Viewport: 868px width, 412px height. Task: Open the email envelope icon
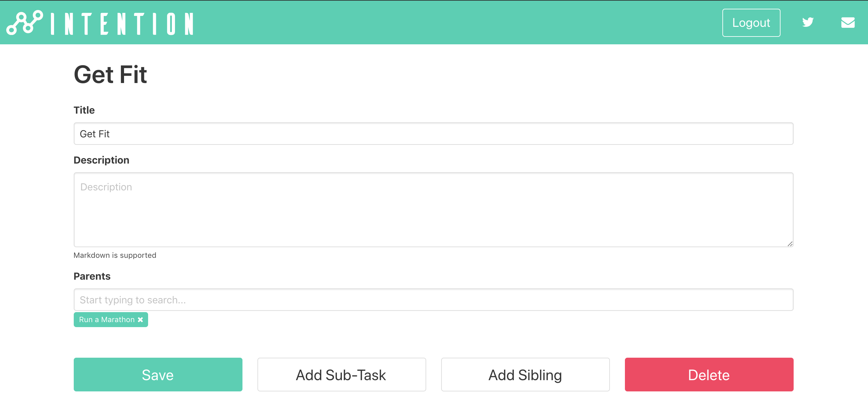pos(848,22)
